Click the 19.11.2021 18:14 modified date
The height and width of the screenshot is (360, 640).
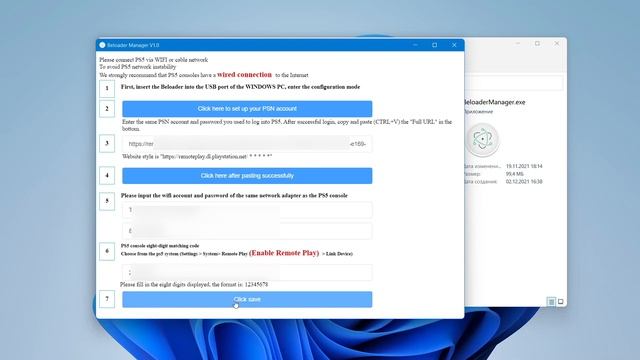524,166
